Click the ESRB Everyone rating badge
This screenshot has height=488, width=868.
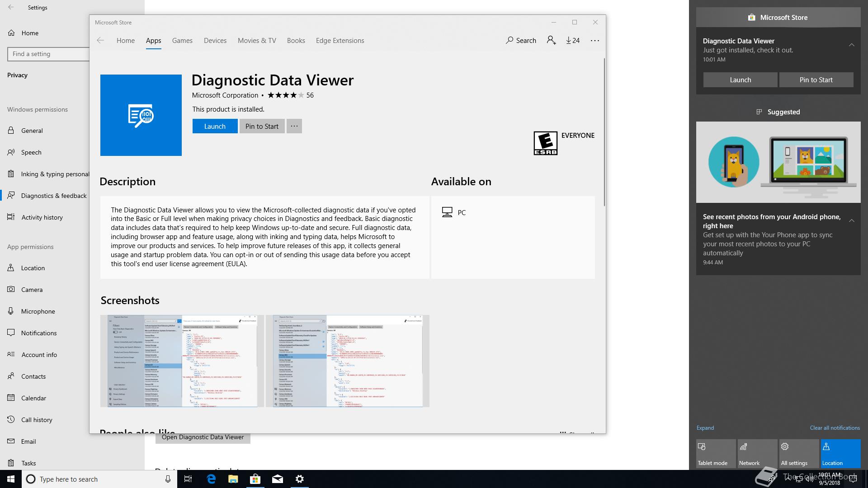[x=546, y=143]
